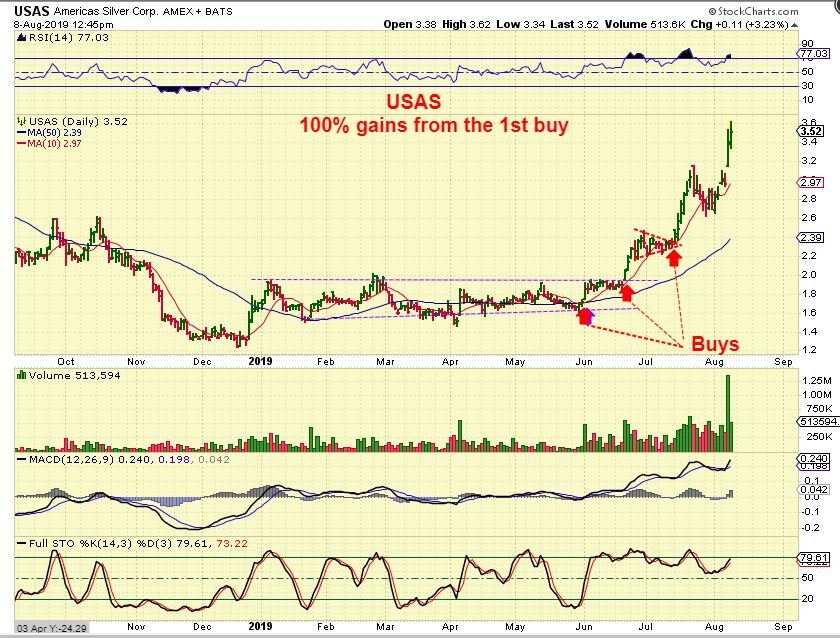Click the USAS (Daily) 3.52 legend
This screenshot has height=638, width=840.
78,122
